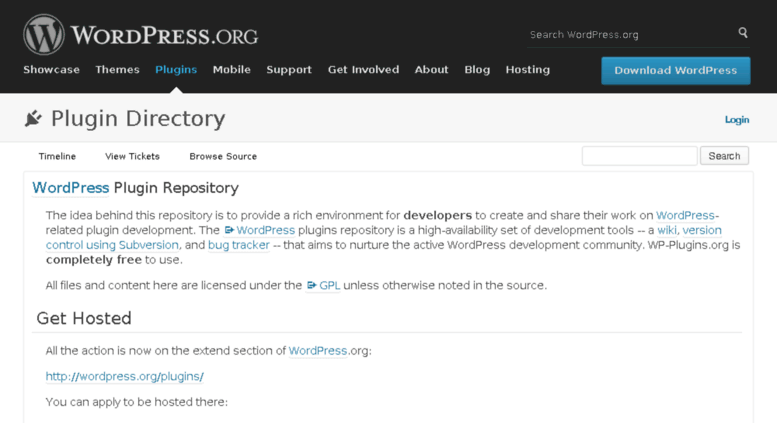Visit the About menu item

[432, 70]
